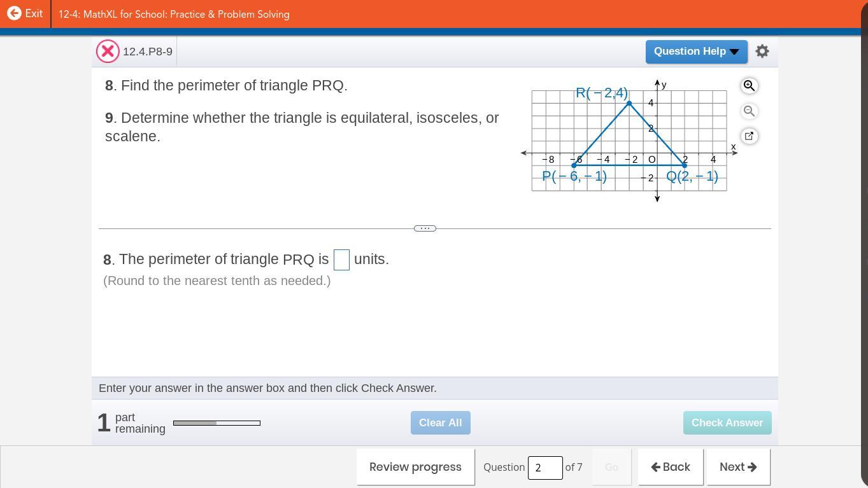Click the zoom out magnifier icon
Screen dimensions: 868x488
pyautogui.click(x=749, y=111)
